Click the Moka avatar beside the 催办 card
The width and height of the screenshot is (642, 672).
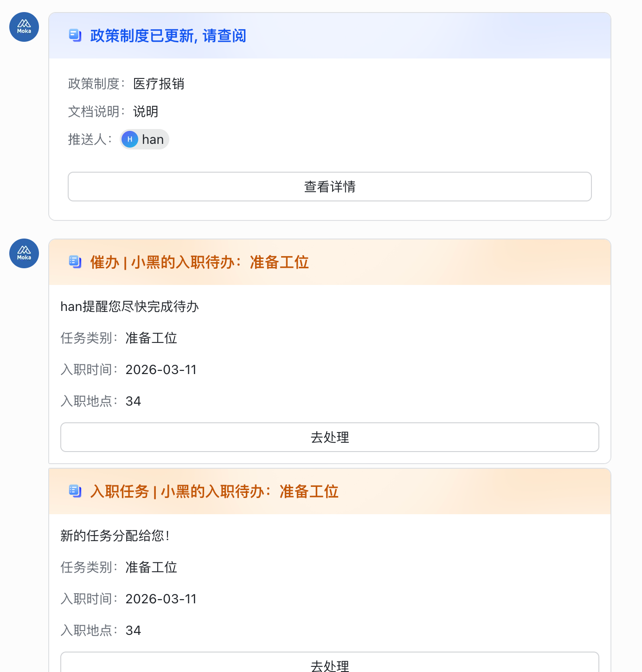coord(24,253)
